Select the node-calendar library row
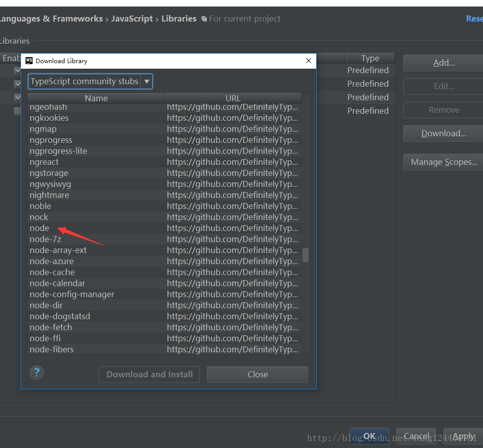 164,284
